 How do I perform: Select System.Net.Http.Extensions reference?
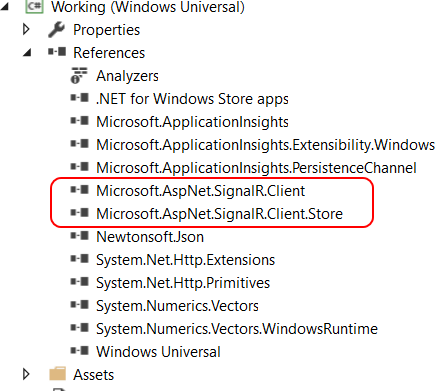[185, 260]
